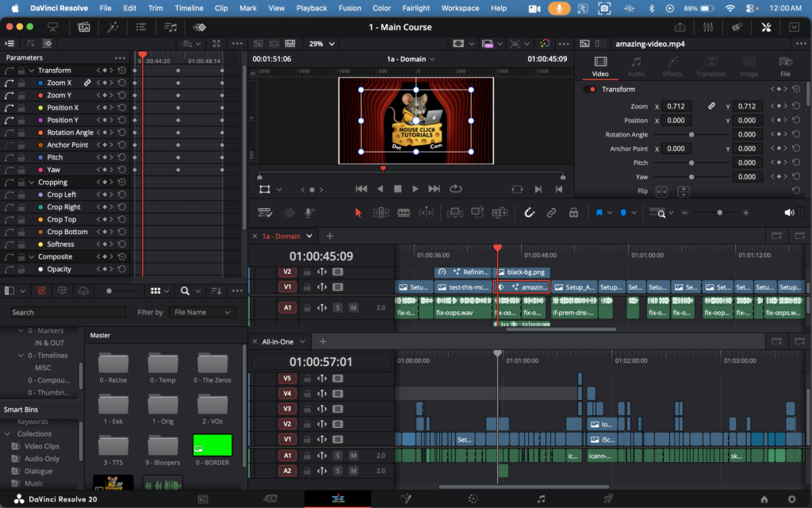Image resolution: width=812 pixels, height=508 pixels.
Task: Mute track A1 in 1a - Domain timeline
Action: click(x=354, y=307)
